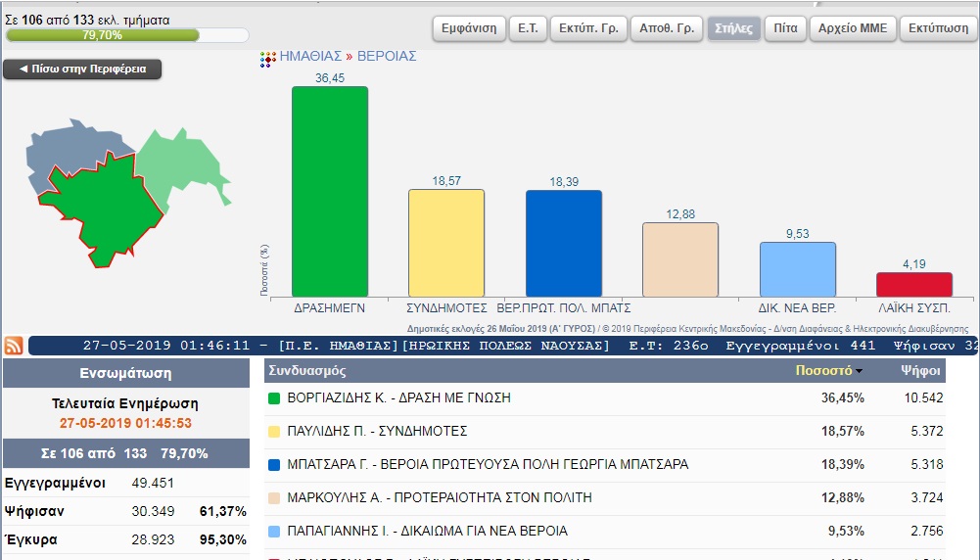Image resolution: width=980 pixels, height=560 pixels.
Task: Click the colorful dots icon beside ΗΜΑΘΙΑΣ
Action: click(x=267, y=59)
